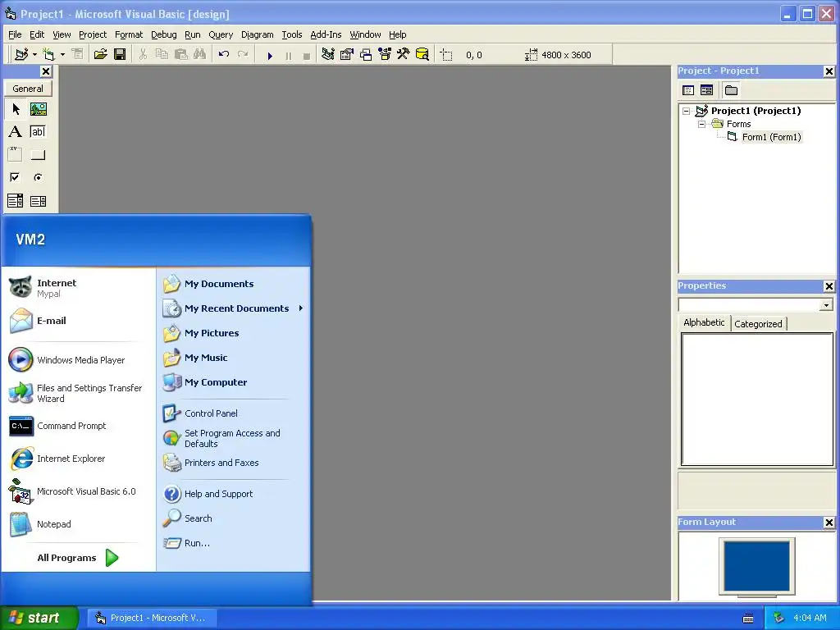
Task: Click the Undo arrow icon
Action: (x=224, y=54)
